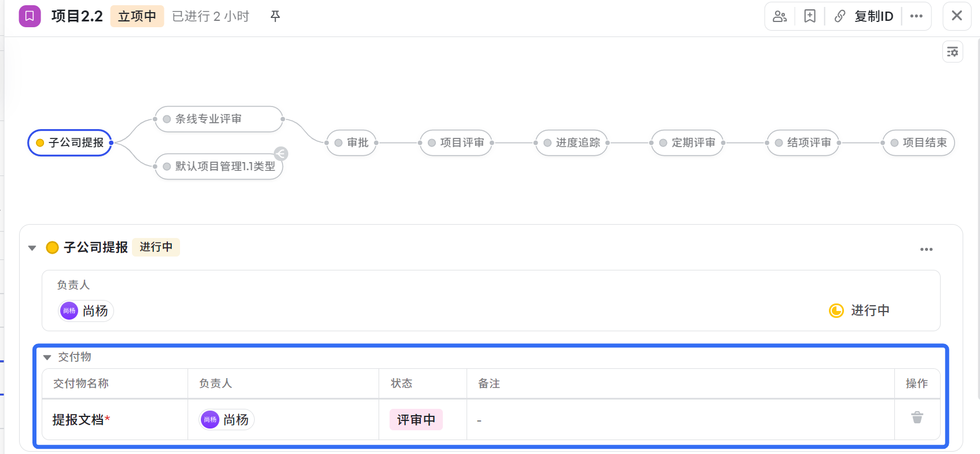The width and height of the screenshot is (980, 454).
Task: Click the 提报文档 deliverable name
Action: click(78, 420)
